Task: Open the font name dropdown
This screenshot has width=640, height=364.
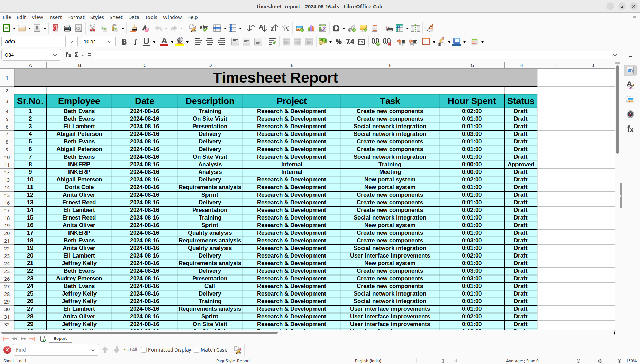Action: pos(72,41)
